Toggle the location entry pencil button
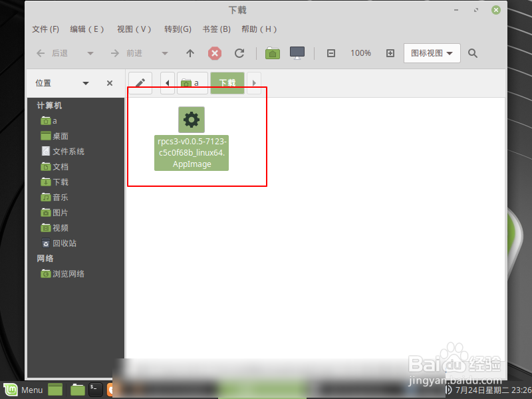532x399 pixels. click(x=140, y=82)
